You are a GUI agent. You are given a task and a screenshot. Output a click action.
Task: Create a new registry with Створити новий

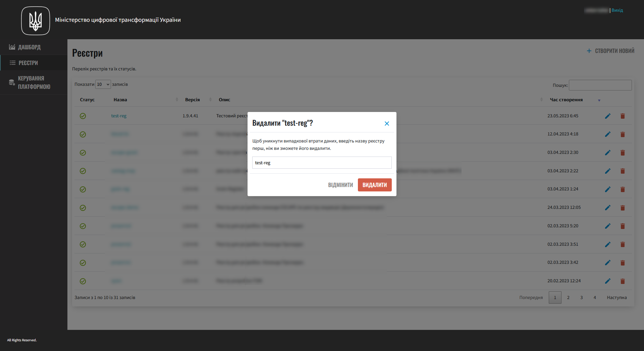click(610, 51)
